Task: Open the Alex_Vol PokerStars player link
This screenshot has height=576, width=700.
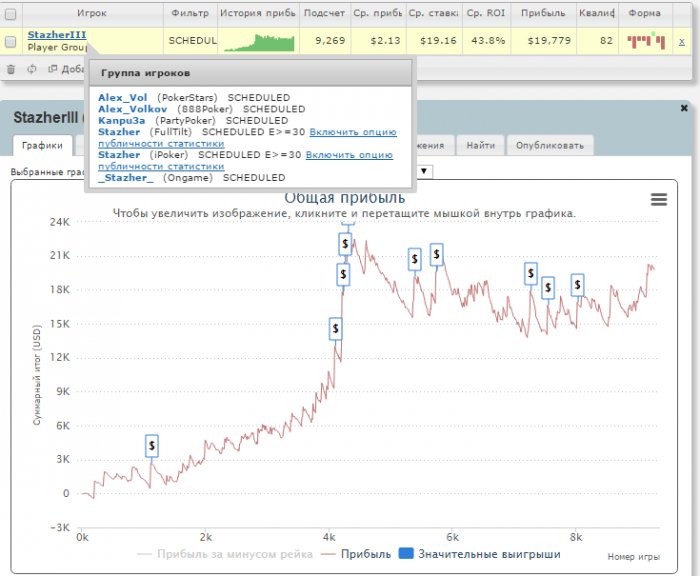Action: click(x=122, y=97)
